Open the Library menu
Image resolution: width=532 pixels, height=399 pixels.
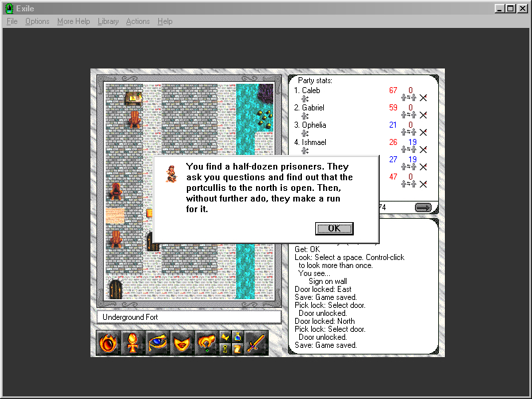pos(108,21)
